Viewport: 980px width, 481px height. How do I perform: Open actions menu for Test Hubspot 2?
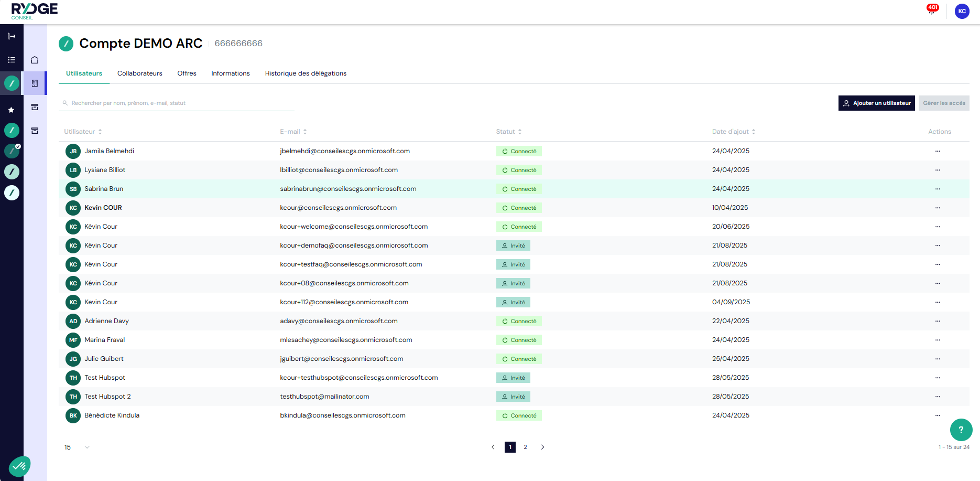pyautogui.click(x=938, y=397)
